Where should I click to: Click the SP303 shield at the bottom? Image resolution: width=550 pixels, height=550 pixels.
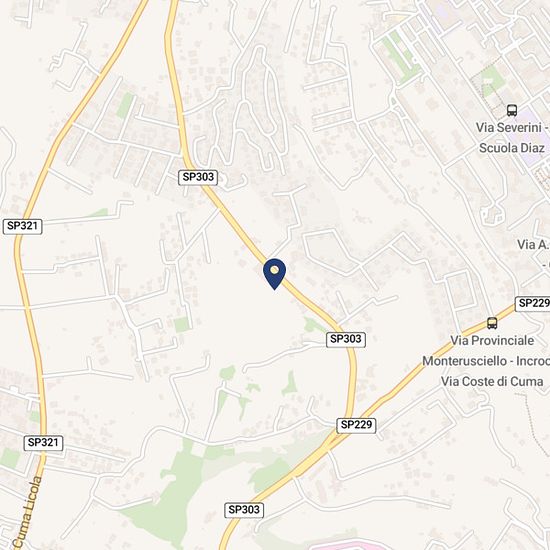[x=244, y=510]
